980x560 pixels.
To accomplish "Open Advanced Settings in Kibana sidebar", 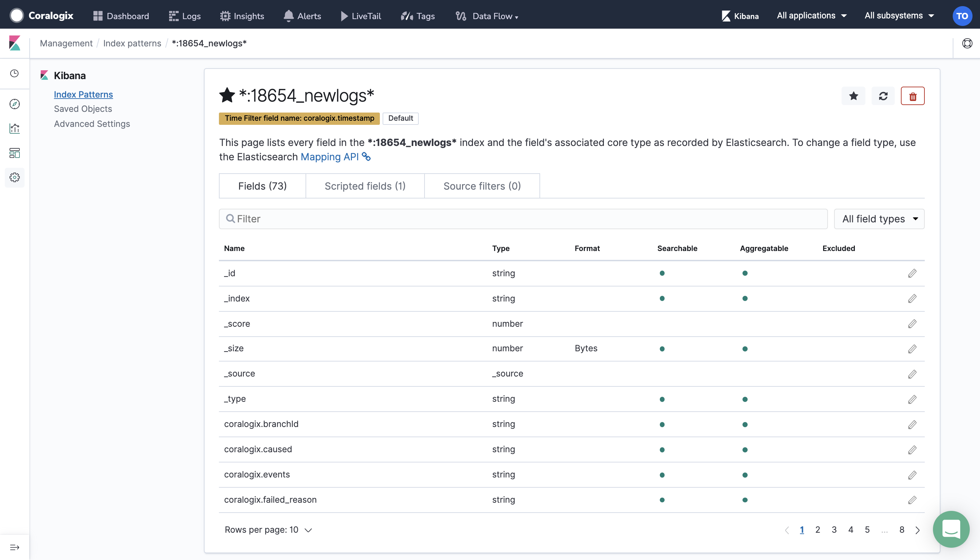I will [x=92, y=124].
